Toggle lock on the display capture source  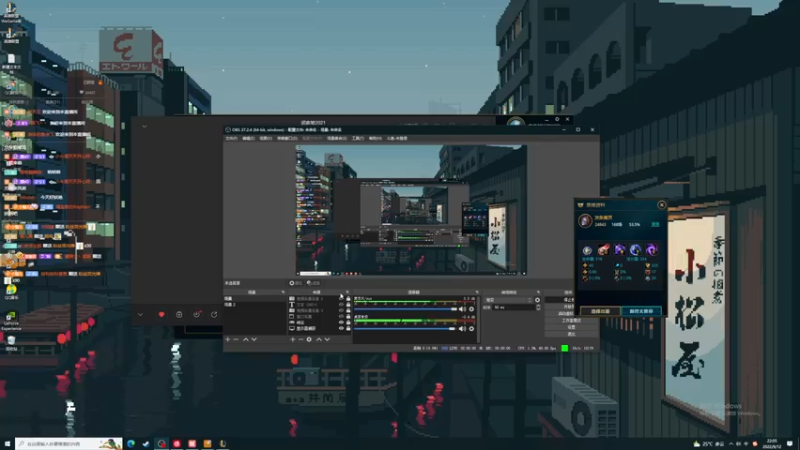[348, 328]
